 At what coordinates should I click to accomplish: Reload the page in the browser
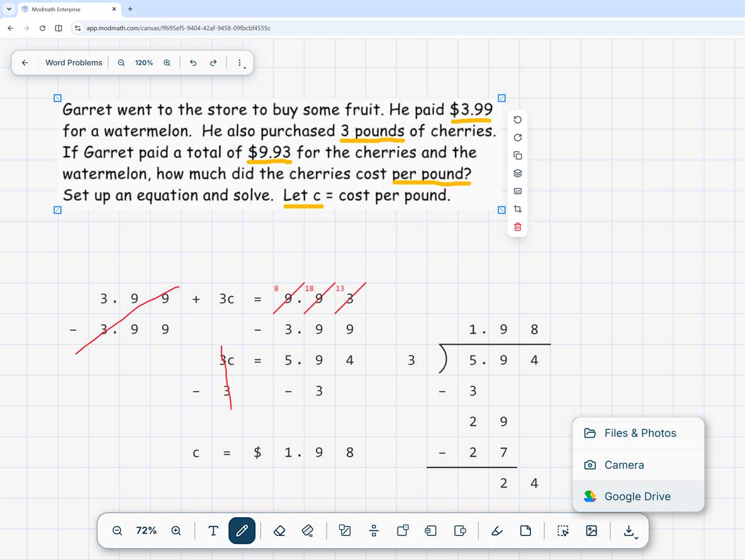coord(42,28)
